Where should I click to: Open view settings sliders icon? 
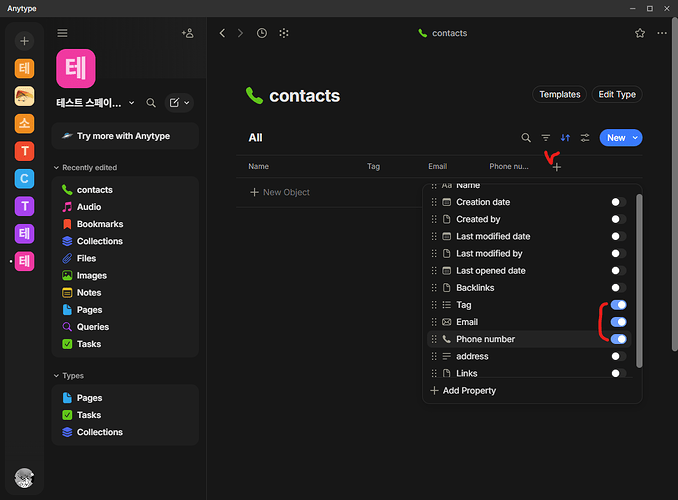pos(585,138)
